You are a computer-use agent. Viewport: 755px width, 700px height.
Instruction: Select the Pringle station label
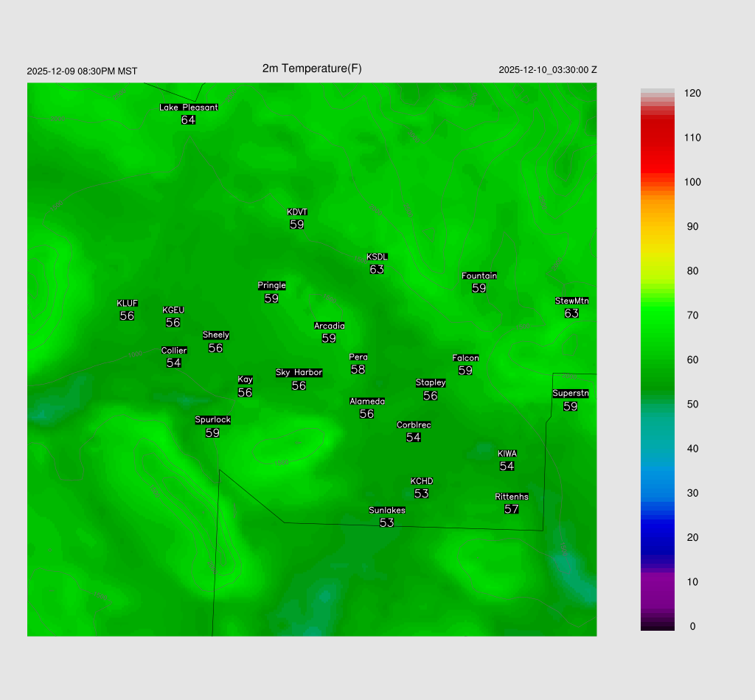point(271,286)
